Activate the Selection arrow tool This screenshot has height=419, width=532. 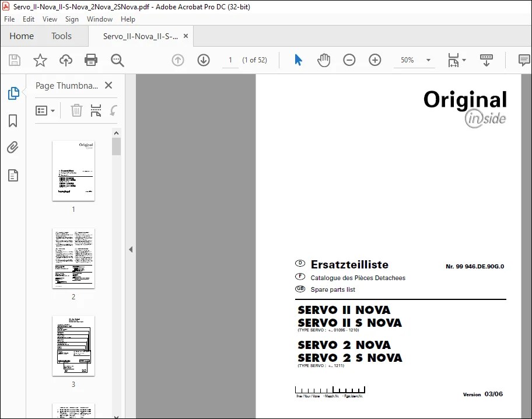click(x=298, y=60)
